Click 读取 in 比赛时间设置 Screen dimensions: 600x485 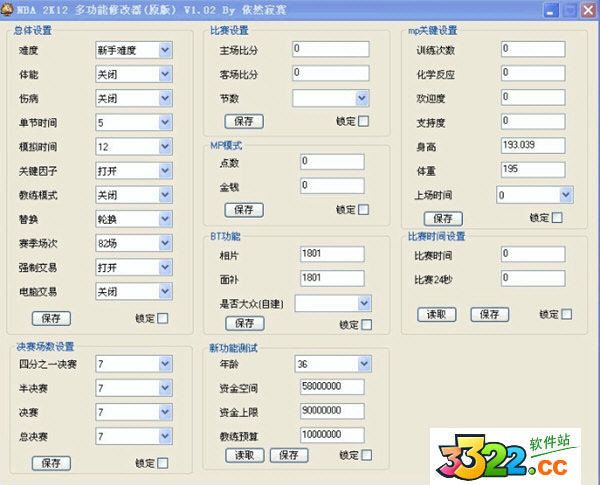437,315
